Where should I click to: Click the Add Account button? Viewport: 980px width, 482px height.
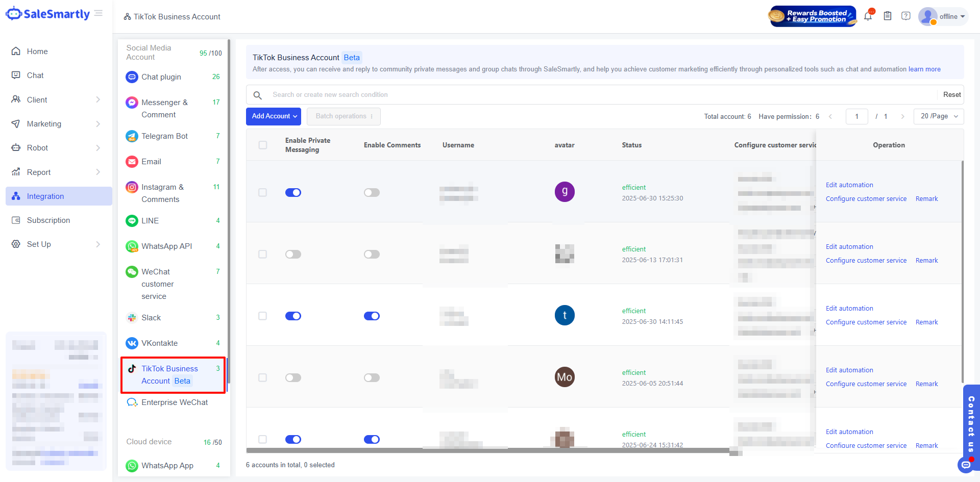click(x=274, y=116)
